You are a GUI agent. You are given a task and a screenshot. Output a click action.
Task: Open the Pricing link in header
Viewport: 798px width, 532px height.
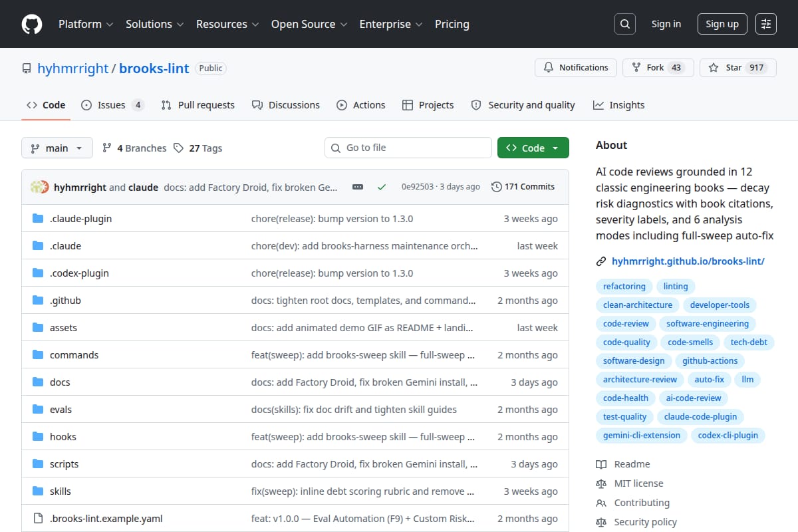452,24
